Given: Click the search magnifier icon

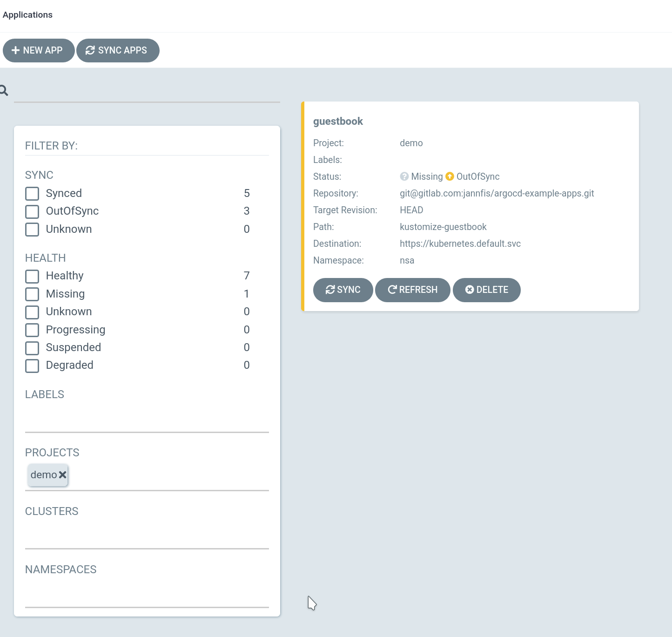Looking at the screenshot, I should click(x=4, y=90).
